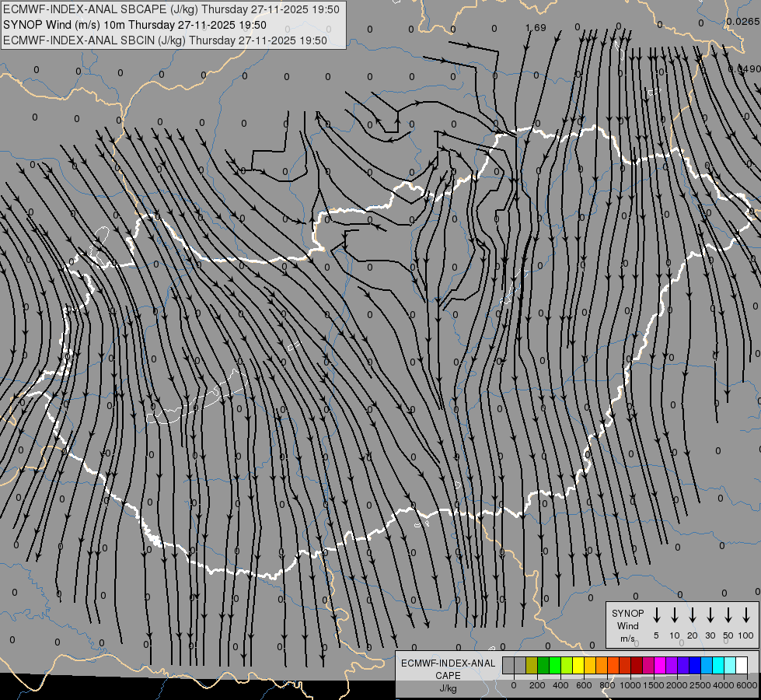Click the 100 m/s wind legend arrow

click(x=746, y=615)
